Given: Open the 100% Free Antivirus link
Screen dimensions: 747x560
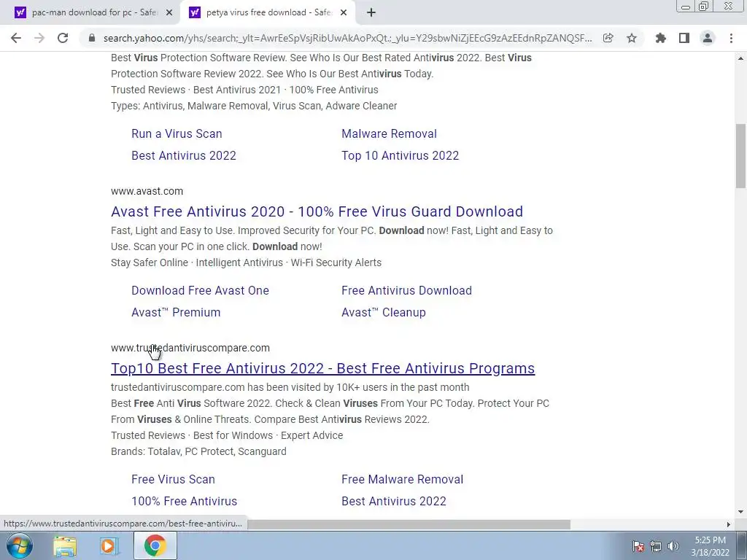Looking at the screenshot, I should (185, 502).
